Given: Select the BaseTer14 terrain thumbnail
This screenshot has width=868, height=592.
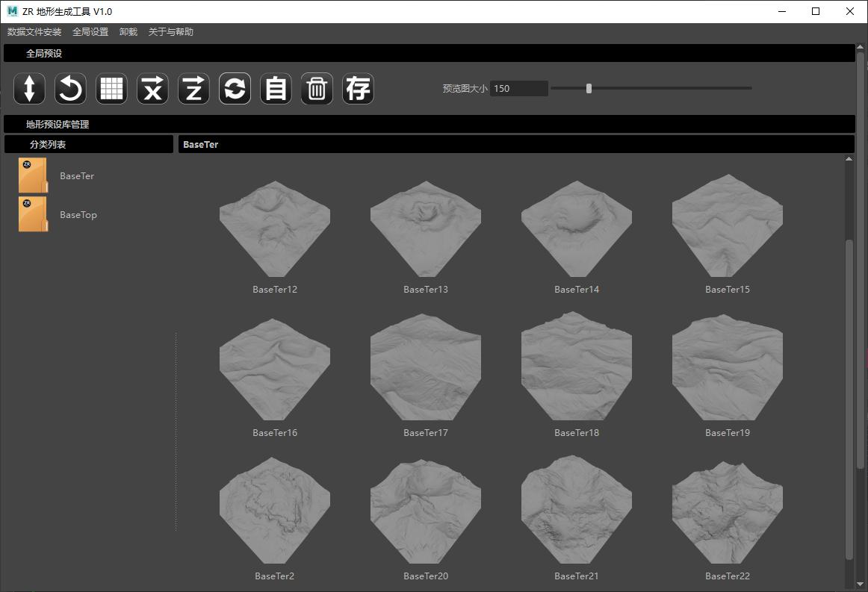Looking at the screenshot, I should pos(576,228).
